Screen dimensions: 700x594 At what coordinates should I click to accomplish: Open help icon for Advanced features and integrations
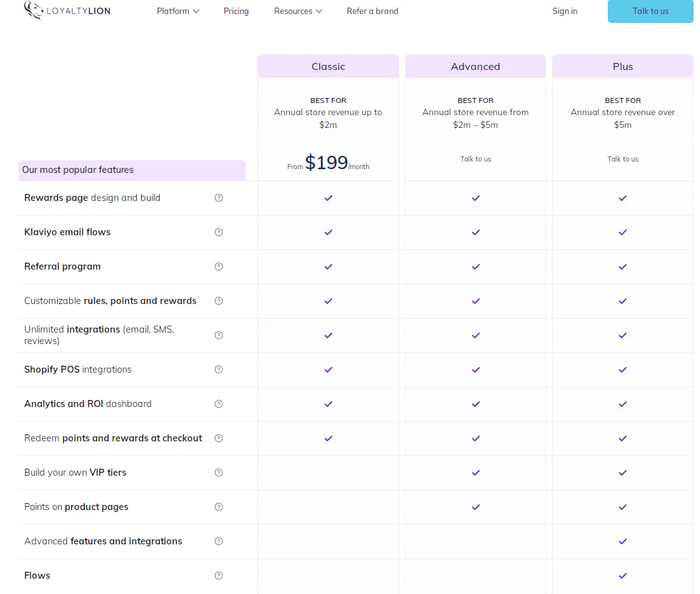pyautogui.click(x=218, y=542)
